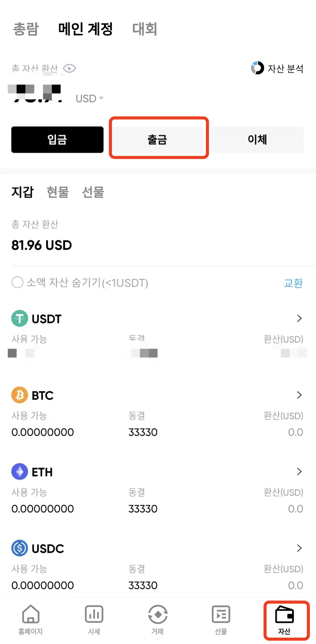Open the 홈페이지 home icon
316x644 pixels.
tap(31, 614)
